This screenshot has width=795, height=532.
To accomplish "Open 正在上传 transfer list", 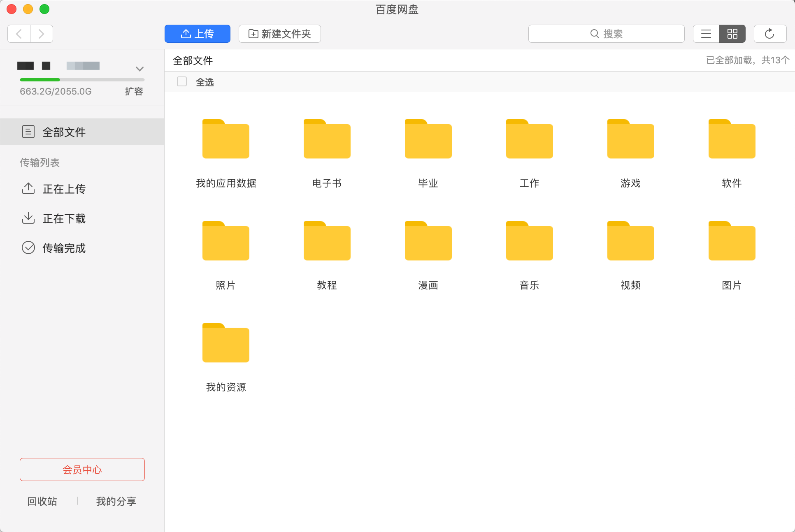I will tap(64, 189).
